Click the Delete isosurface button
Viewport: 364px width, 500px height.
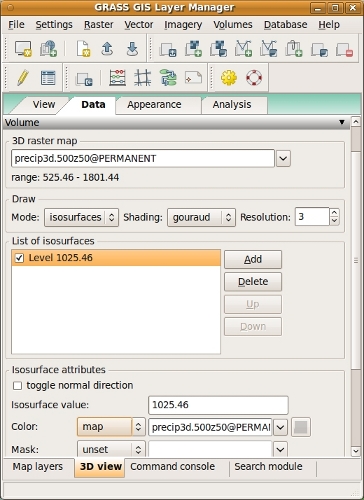coord(253,282)
